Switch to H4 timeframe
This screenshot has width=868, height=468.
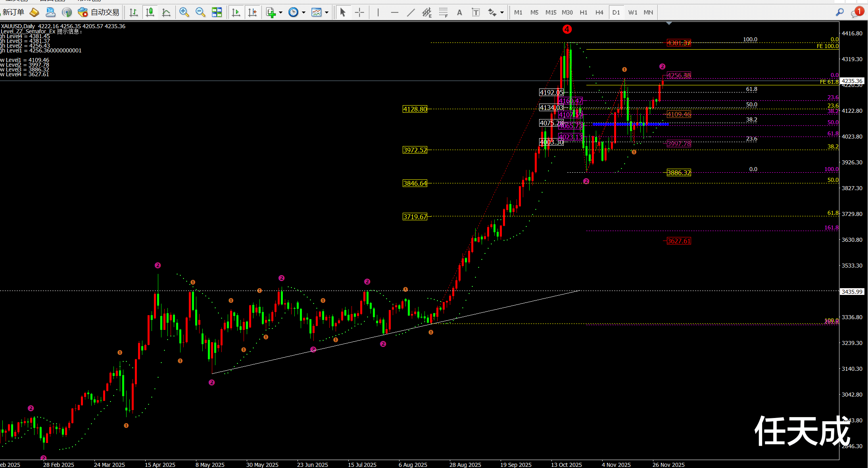[599, 12]
